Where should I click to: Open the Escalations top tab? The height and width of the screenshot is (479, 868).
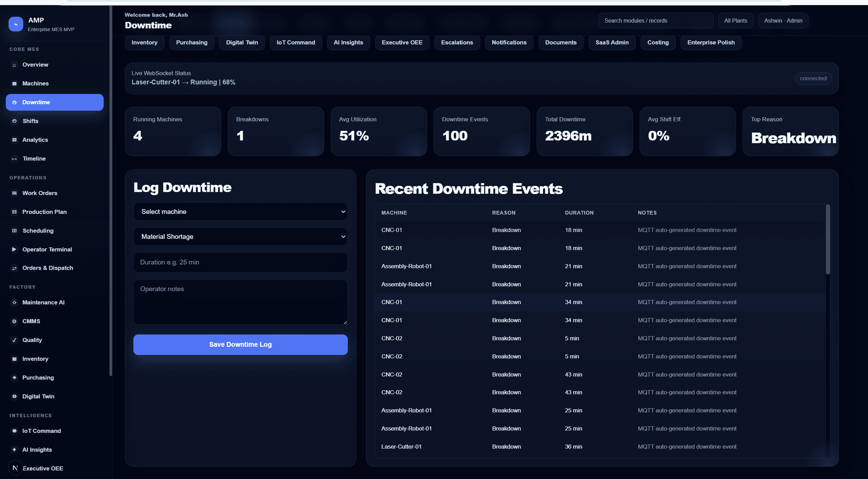click(x=457, y=43)
